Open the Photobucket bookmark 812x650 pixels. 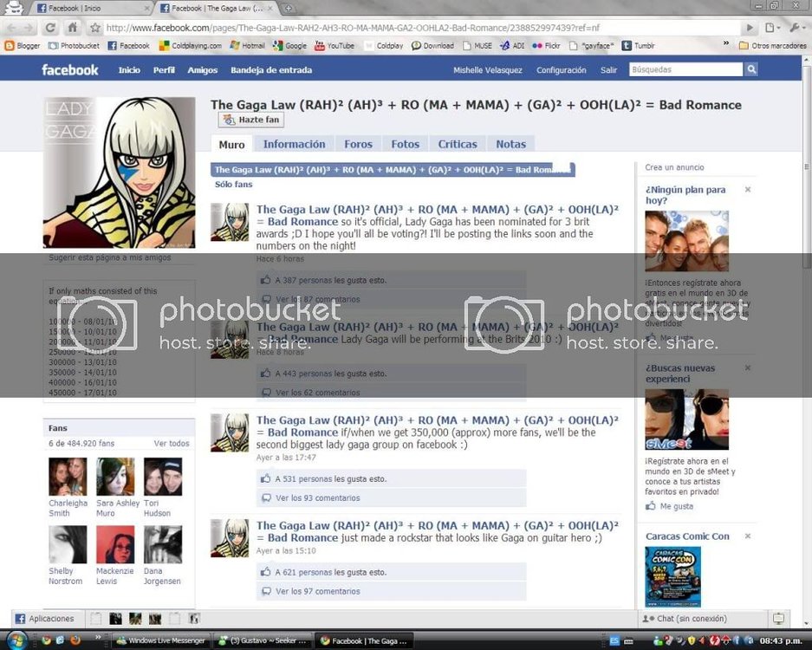coord(74,46)
